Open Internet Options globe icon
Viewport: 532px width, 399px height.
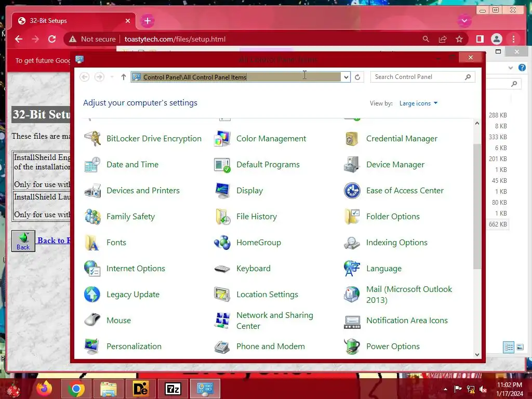[92, 269]
